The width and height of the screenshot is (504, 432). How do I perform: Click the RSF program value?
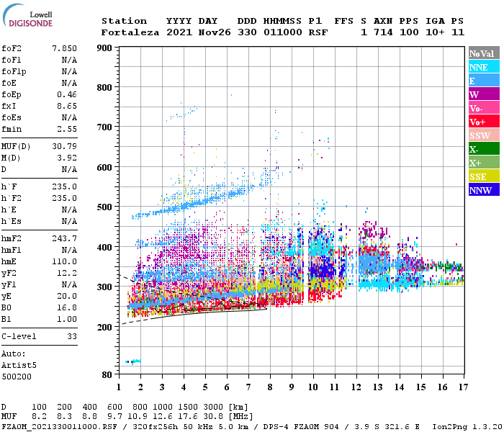click(x=318, y=32)
